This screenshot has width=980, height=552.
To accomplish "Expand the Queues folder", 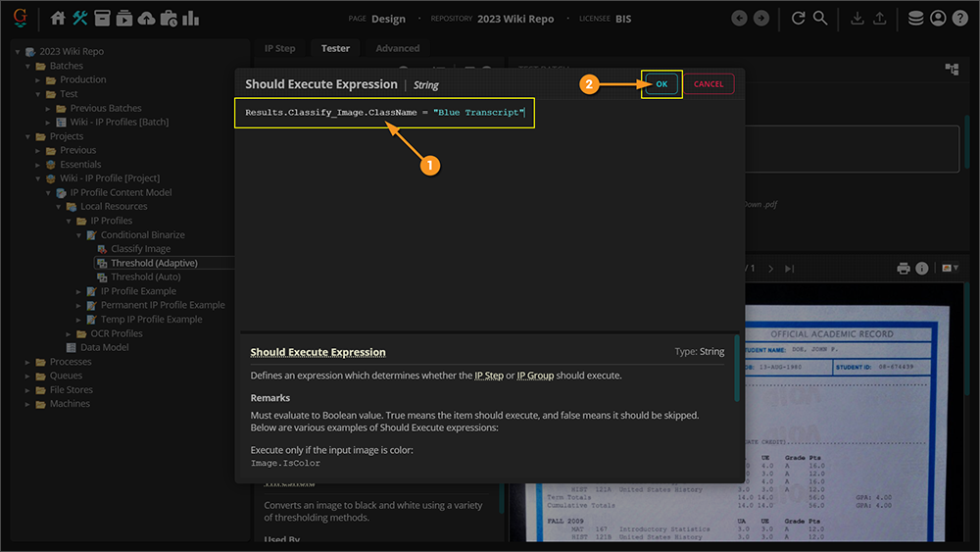I will (27, 376).
